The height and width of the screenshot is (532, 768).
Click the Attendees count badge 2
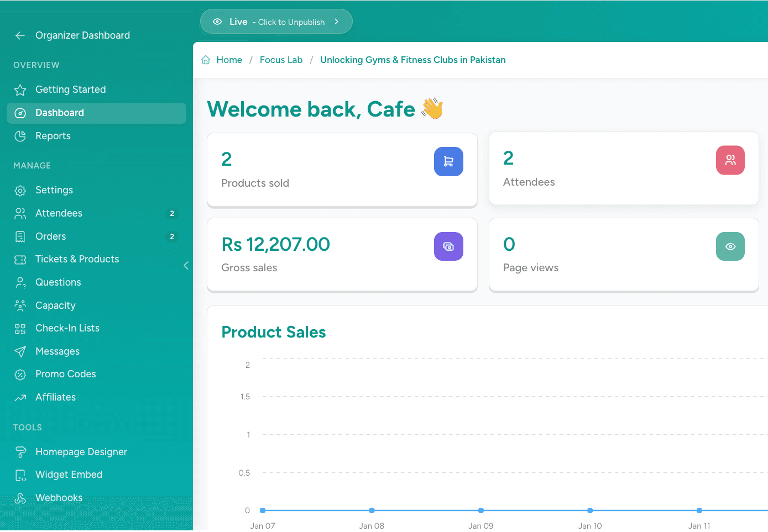pos(172,213)
